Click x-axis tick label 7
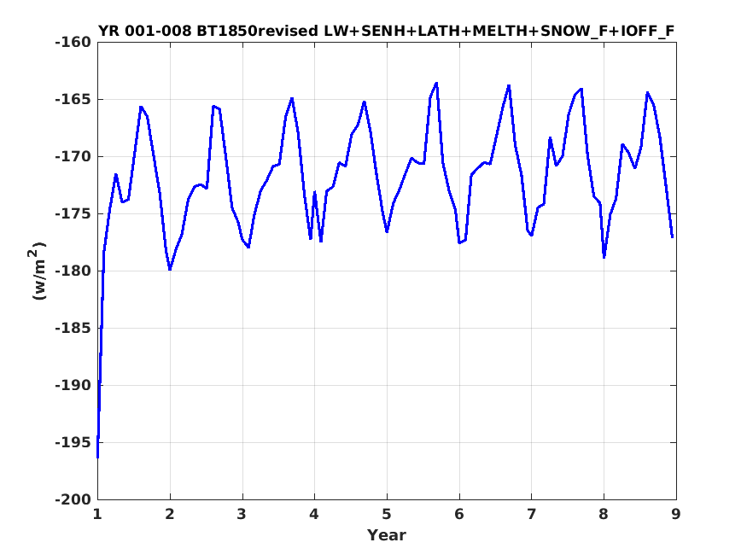The width and height of the screenshot is (747, 560). pos(532,514)
